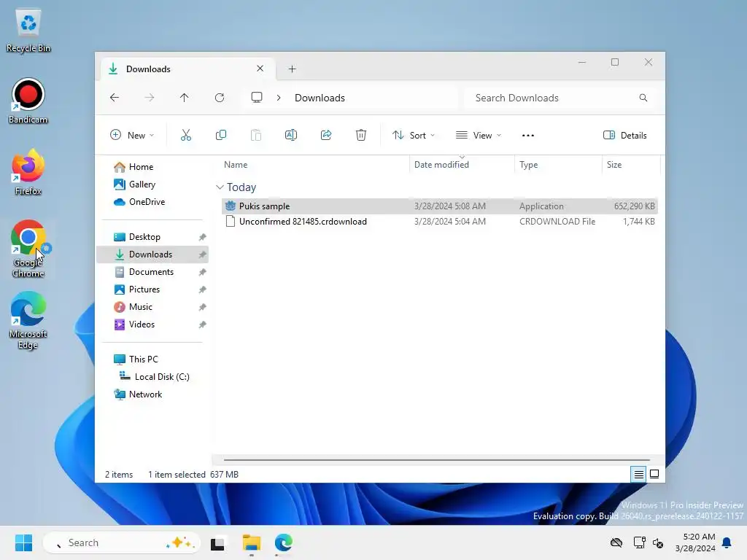
Task: Open the Windows Start button
Action: pos(23,542)
